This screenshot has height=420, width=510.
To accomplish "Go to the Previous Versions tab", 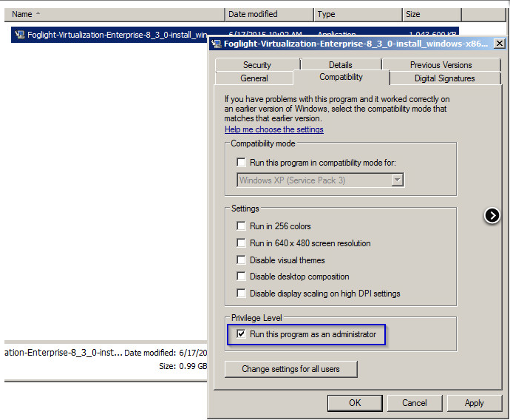I will click(x=441, y=65).
